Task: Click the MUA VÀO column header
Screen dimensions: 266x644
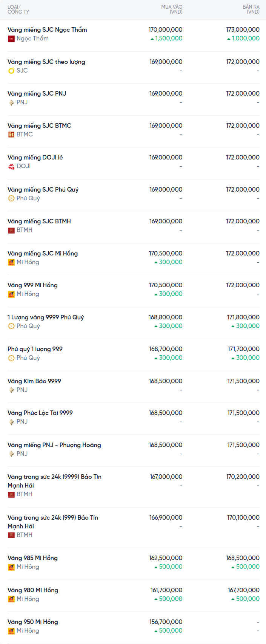Action: point(172,9)
